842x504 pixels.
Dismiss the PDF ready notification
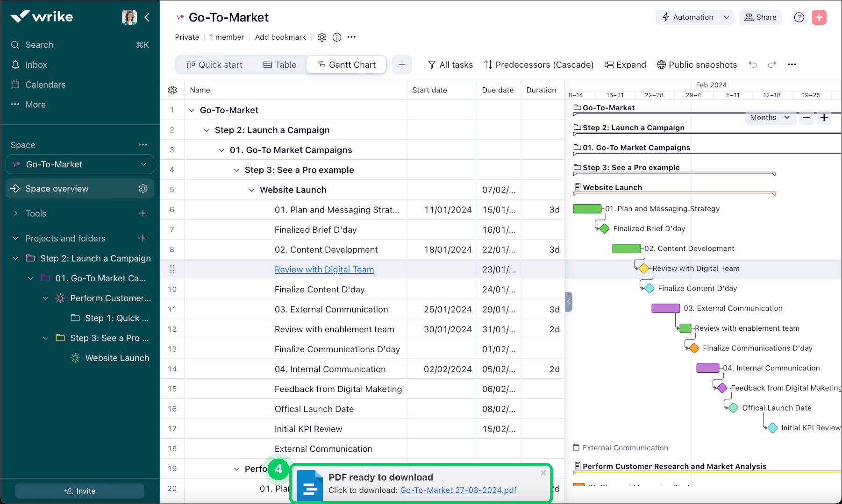click(543, 473)
